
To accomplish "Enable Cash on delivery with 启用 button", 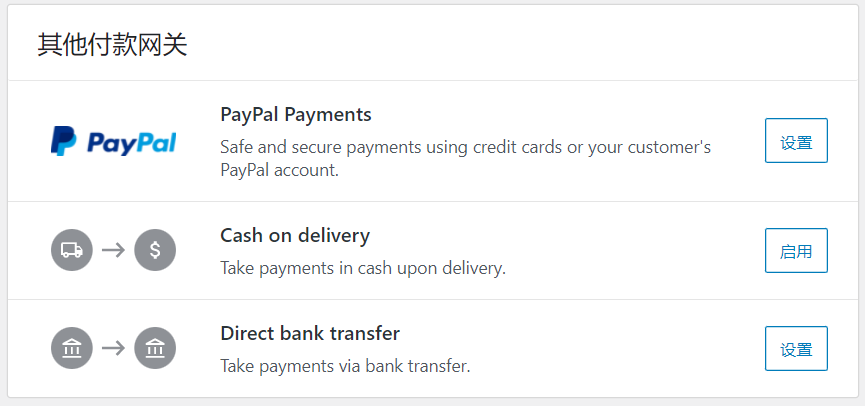I will pyautogui.click(x=796, y=250).
